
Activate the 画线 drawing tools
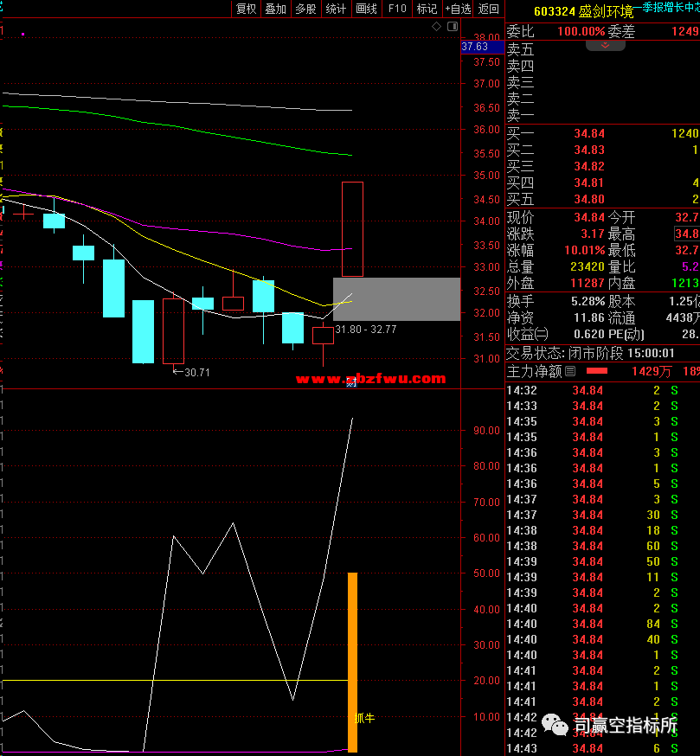366,9
